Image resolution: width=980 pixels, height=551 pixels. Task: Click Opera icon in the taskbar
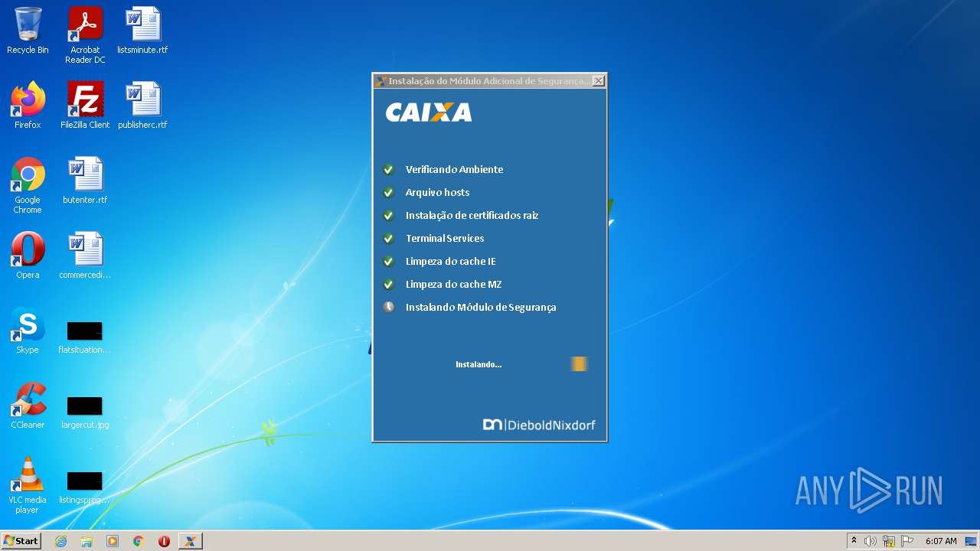[164, 541]
